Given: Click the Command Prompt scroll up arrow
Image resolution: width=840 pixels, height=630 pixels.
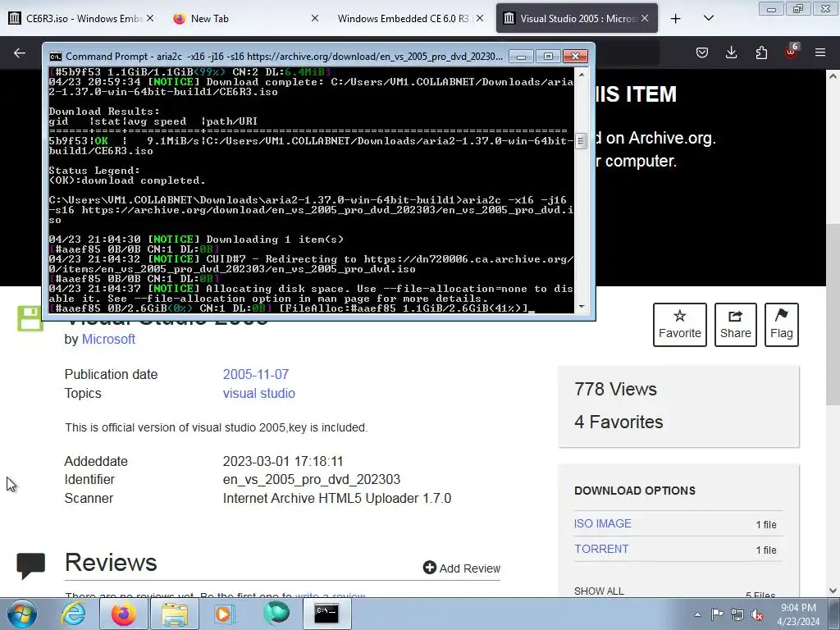Looking at the screenshot, I should point(582,75).
